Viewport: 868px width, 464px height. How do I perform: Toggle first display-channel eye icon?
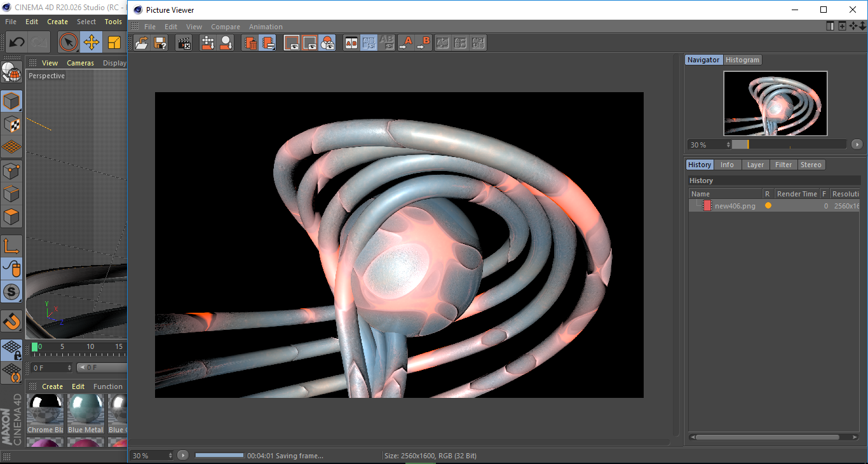(x=292, y=43)
